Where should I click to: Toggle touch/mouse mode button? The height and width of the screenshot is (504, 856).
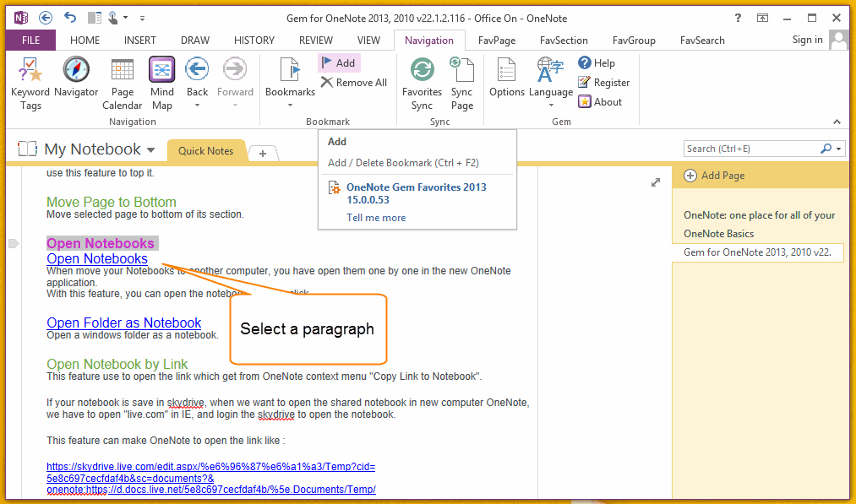pos(113,18)
